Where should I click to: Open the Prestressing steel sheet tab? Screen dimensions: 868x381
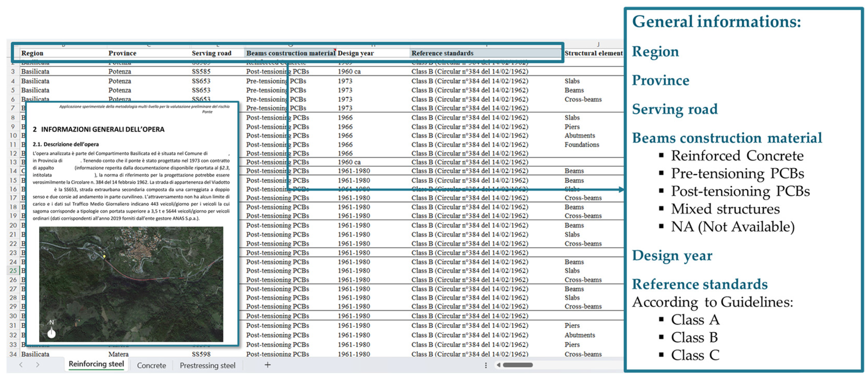[207, 365]
